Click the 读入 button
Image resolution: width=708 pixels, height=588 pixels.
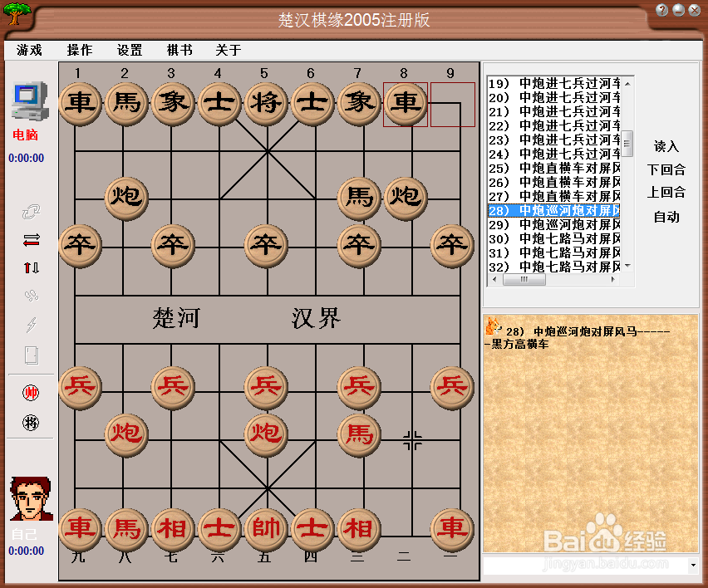coord(666,146)
